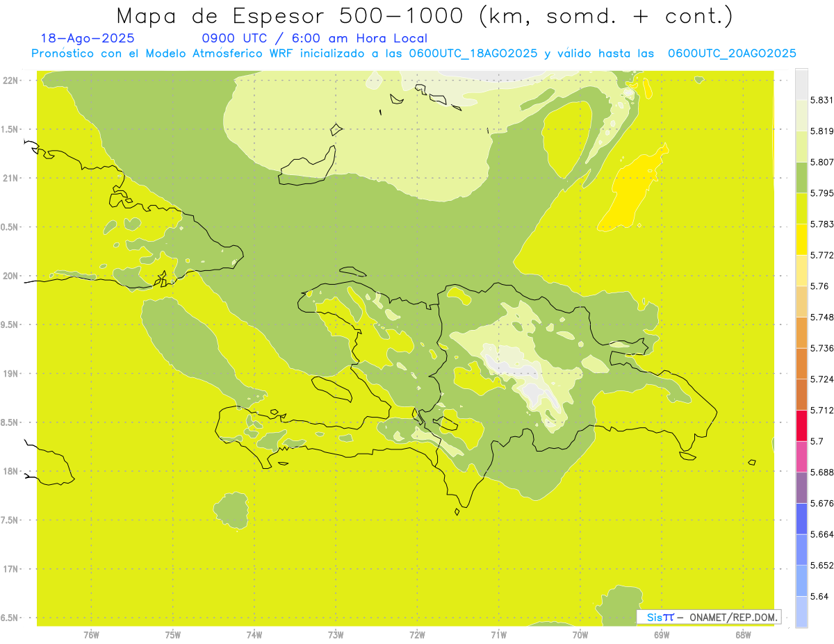Click the '68W' longitude label
The width and height of the screenshot is (834, 644).
point(743,635)
